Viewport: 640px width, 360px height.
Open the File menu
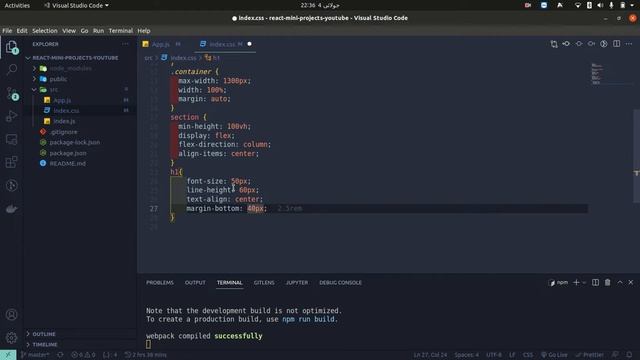click(7, 31)
